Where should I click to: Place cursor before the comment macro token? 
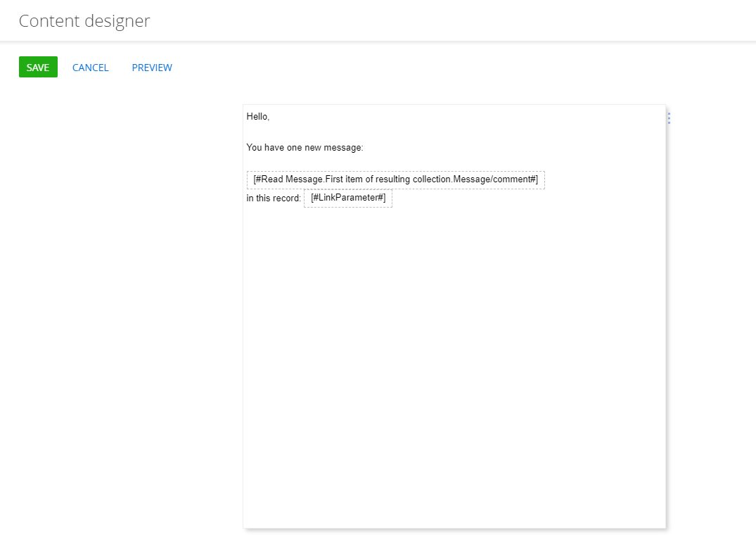pos(248,179)
